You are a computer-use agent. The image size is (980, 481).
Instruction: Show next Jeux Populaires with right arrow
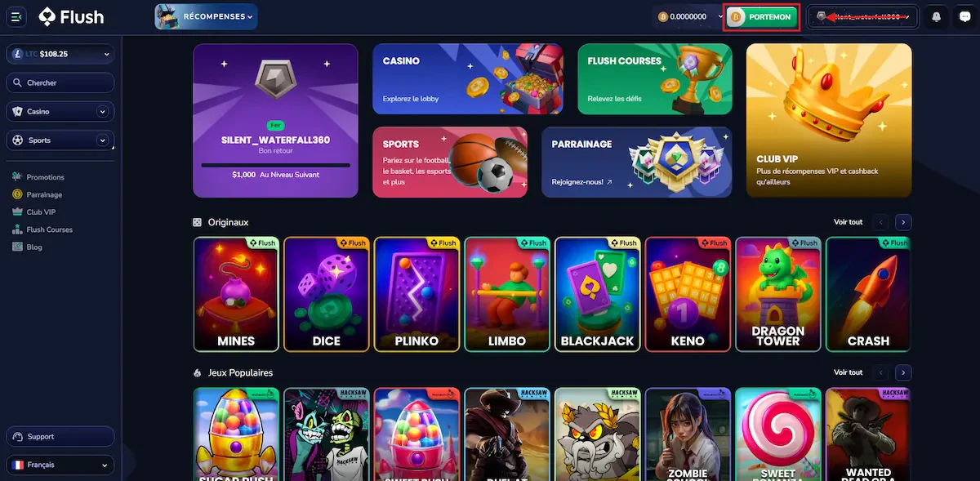(x=903, y=372)
